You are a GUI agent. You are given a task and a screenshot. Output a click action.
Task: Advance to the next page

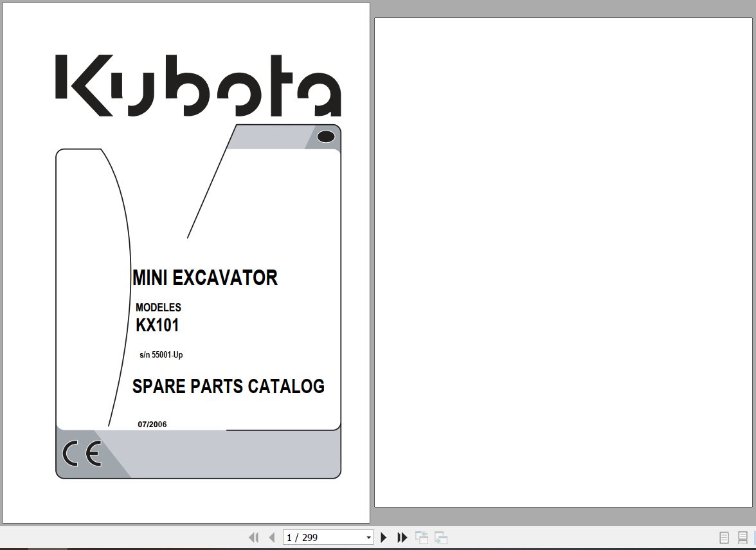pos(384,537)
